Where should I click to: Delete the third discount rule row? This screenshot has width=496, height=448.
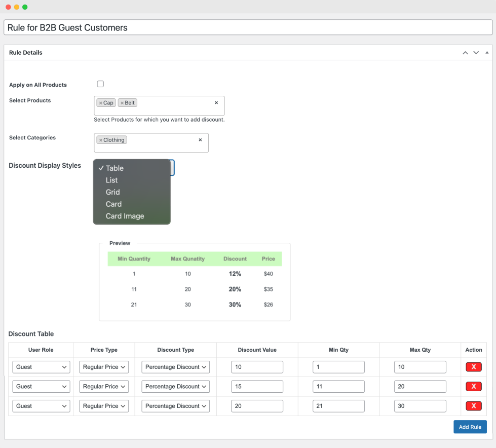[x=473, y=406]
